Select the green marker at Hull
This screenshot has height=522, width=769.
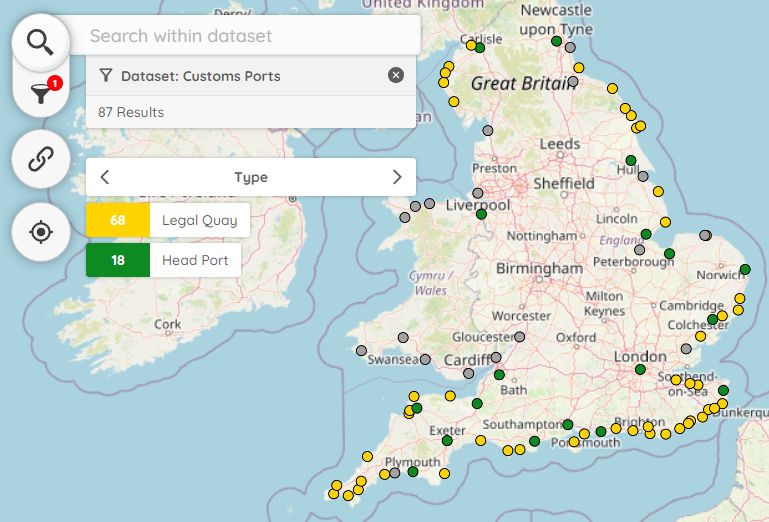[x=631, y=160]
